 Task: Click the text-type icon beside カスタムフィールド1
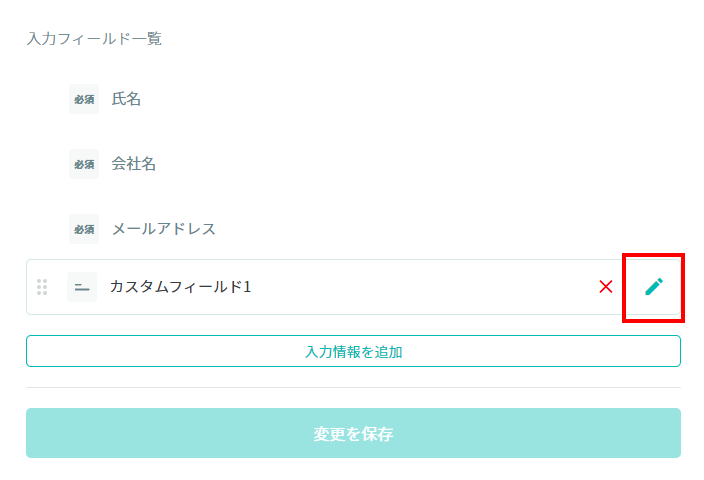click(82, 287)
